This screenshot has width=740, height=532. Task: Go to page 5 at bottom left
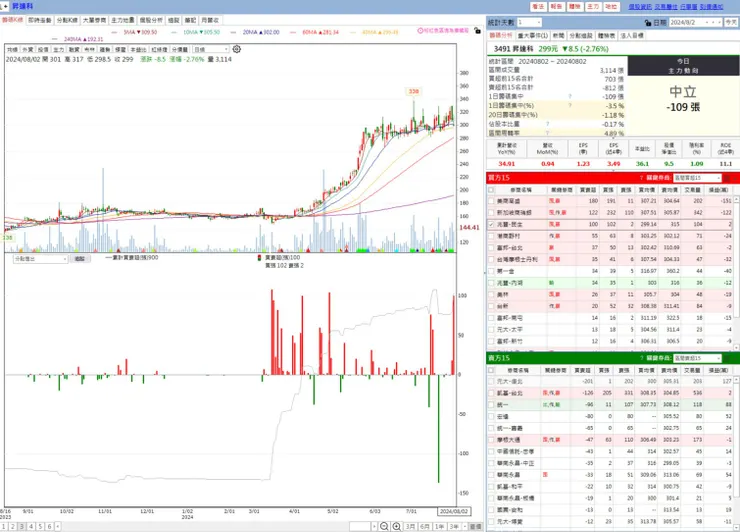point(40,526)
